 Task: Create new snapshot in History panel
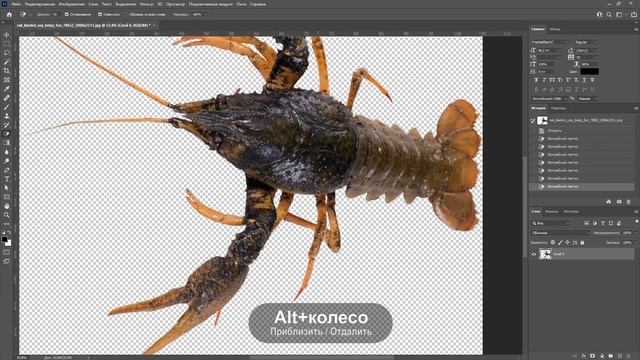(x=619, y=202)
